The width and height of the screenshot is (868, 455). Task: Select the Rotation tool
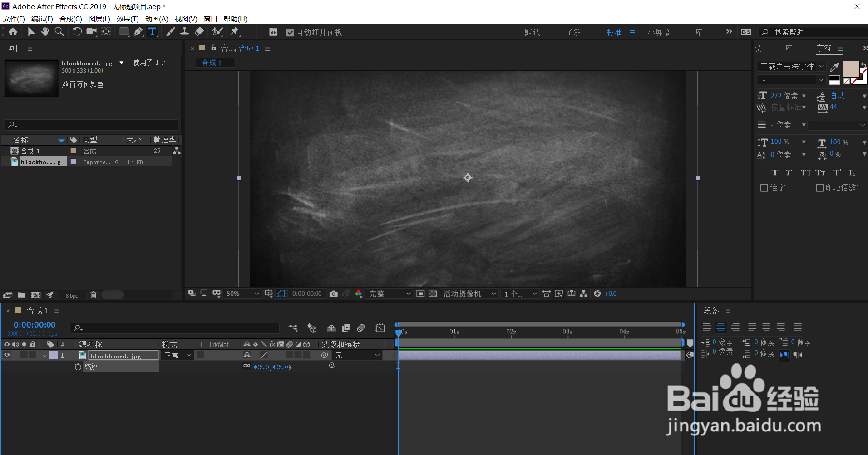coord(77,32)
